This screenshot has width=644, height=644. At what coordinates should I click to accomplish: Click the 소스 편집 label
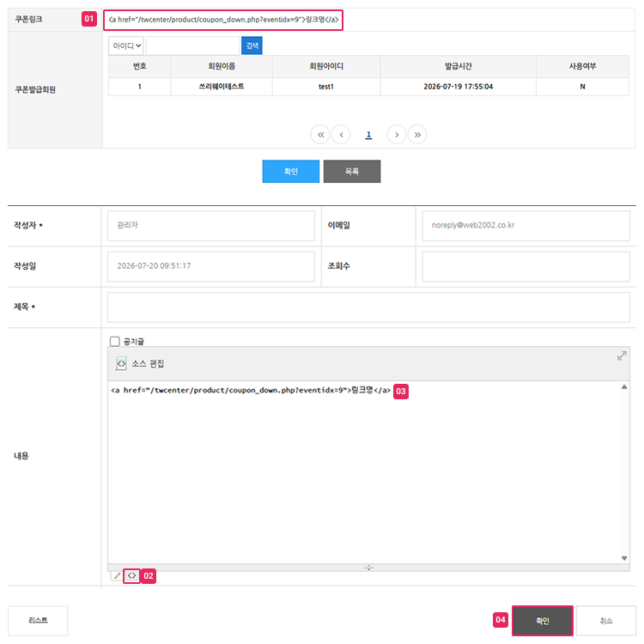[148, 364]
